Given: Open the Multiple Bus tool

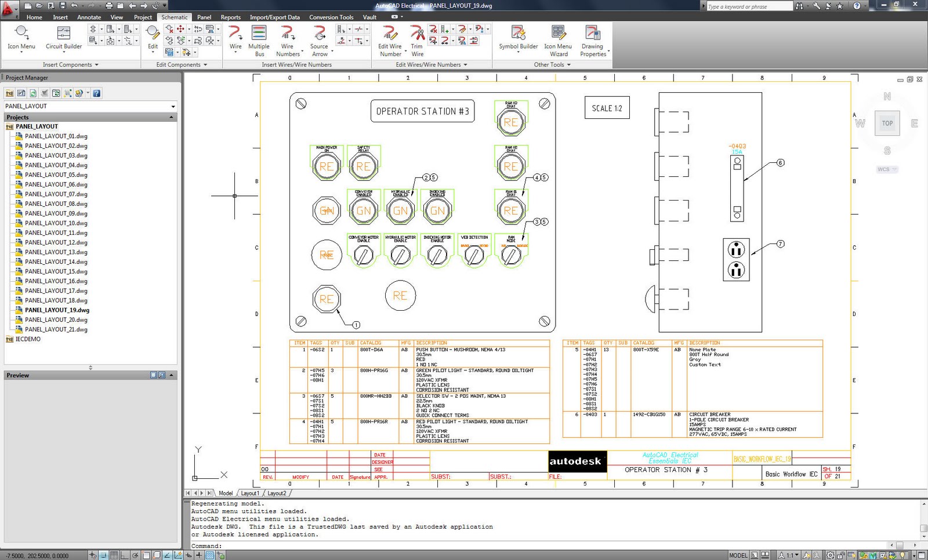Looking at the screenshot, I should coord(259,39).
